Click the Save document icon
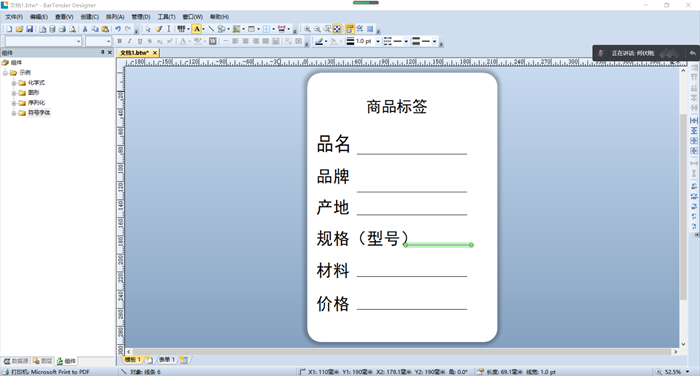700x376 pixels. [29, 29]
